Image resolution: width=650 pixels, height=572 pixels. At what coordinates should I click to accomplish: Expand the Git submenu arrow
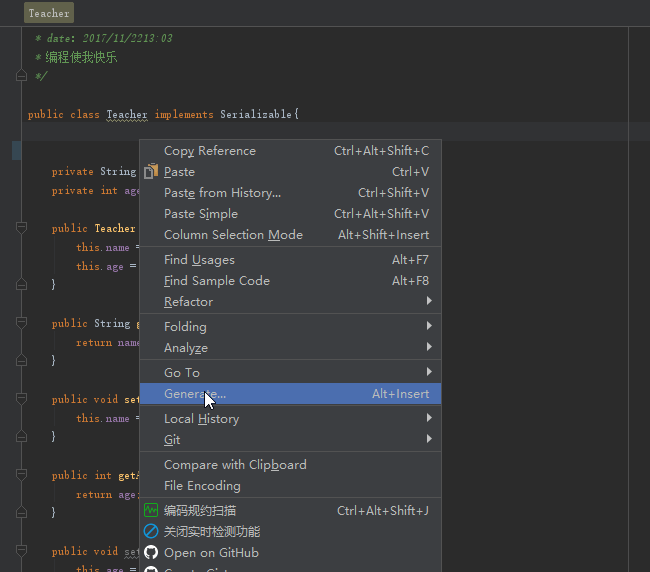(429, 439)
